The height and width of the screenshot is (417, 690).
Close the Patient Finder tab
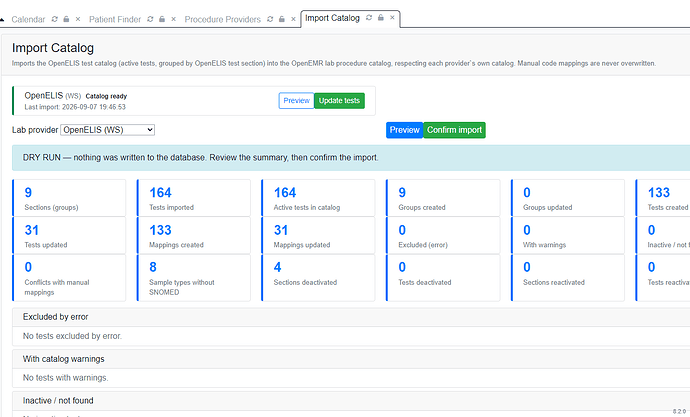coord(173,19)
